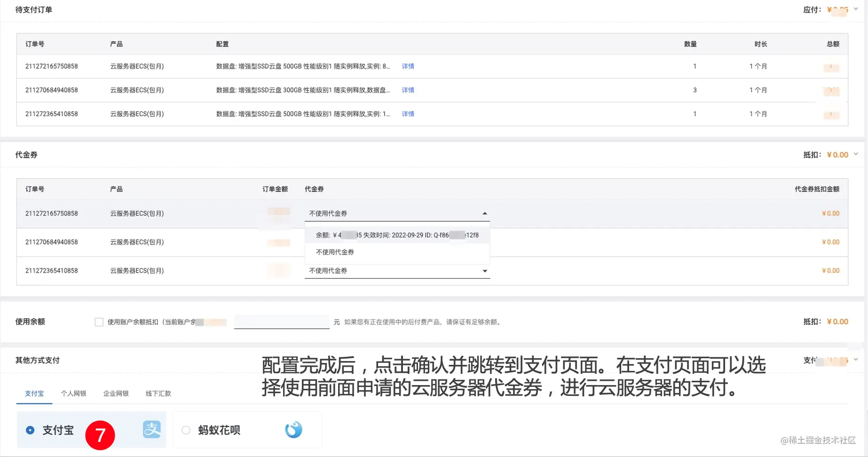
Task: Select the 支付宝 payment tab
Action: coord(34,394)
